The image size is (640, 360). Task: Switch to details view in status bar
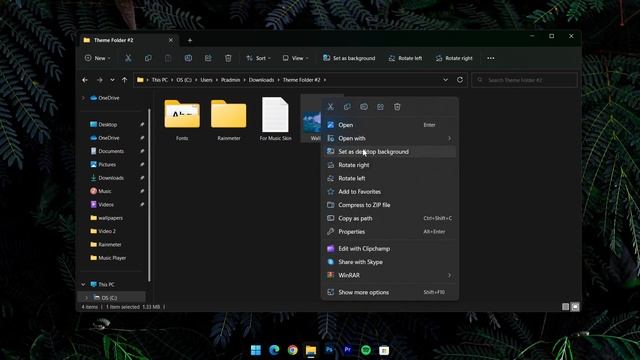coord(565,307)
